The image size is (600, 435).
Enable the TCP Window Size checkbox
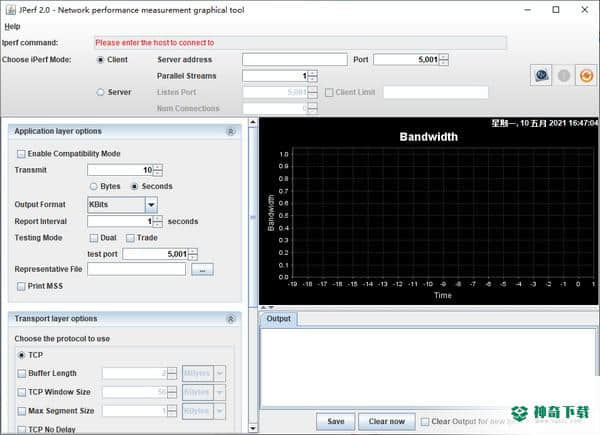click(x=22, y=392)
